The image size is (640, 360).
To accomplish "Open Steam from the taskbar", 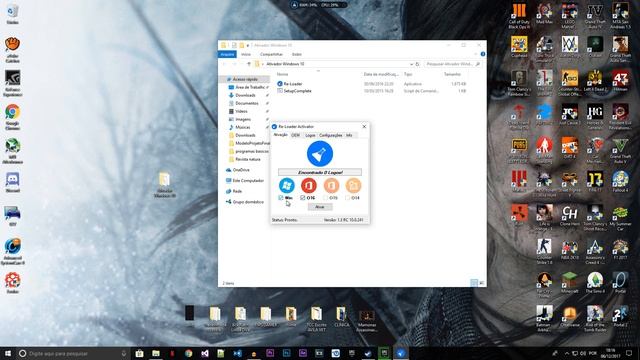I will pyautogui.click(x=368, y=353).
